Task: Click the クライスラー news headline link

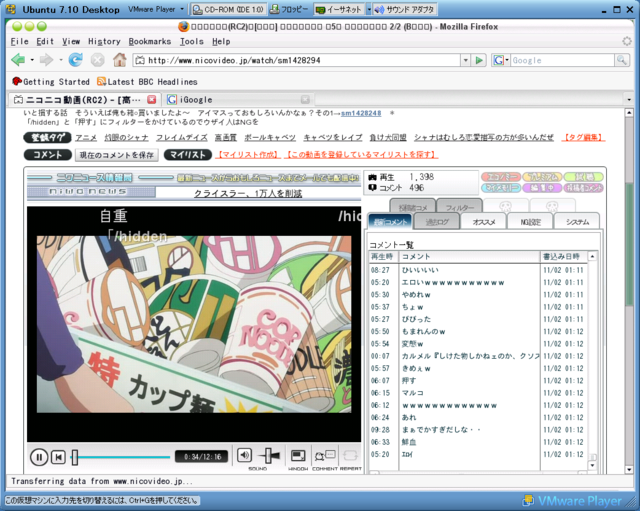Action: [x=248, y=193]
